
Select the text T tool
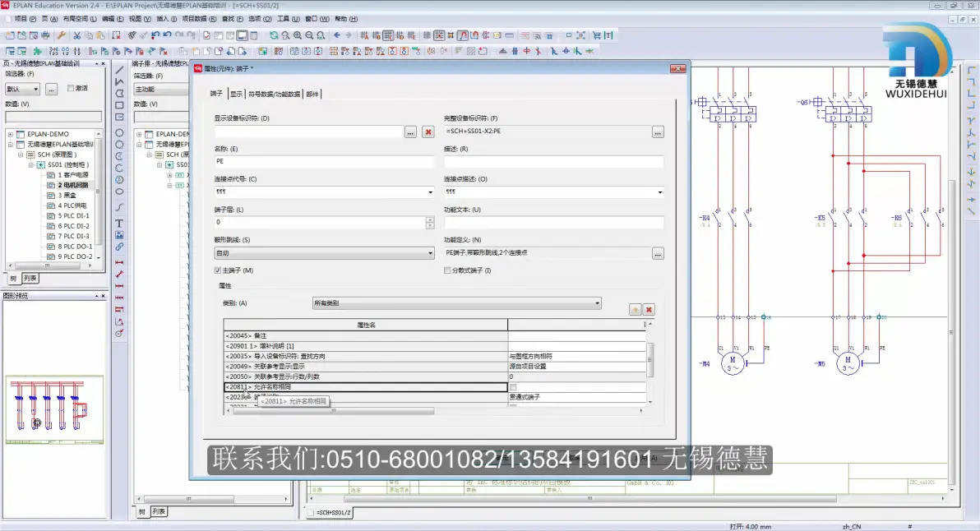point(119,223)
